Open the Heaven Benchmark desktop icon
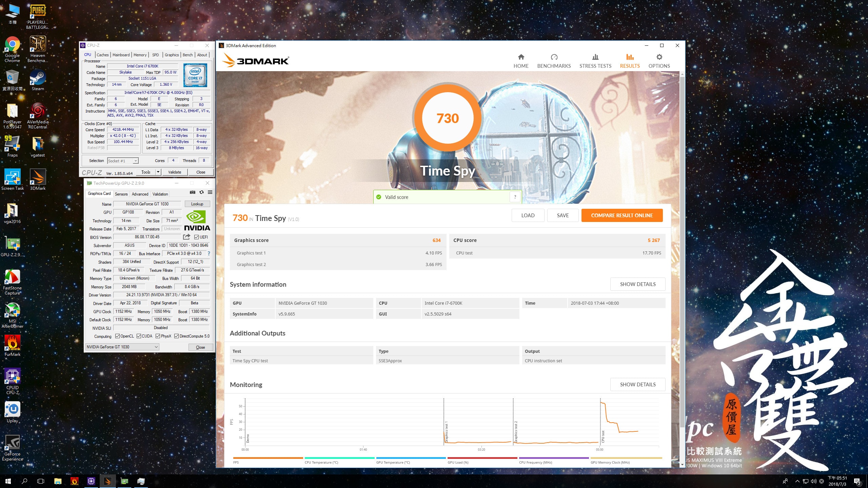868x488 pixels. click(38, 49)
